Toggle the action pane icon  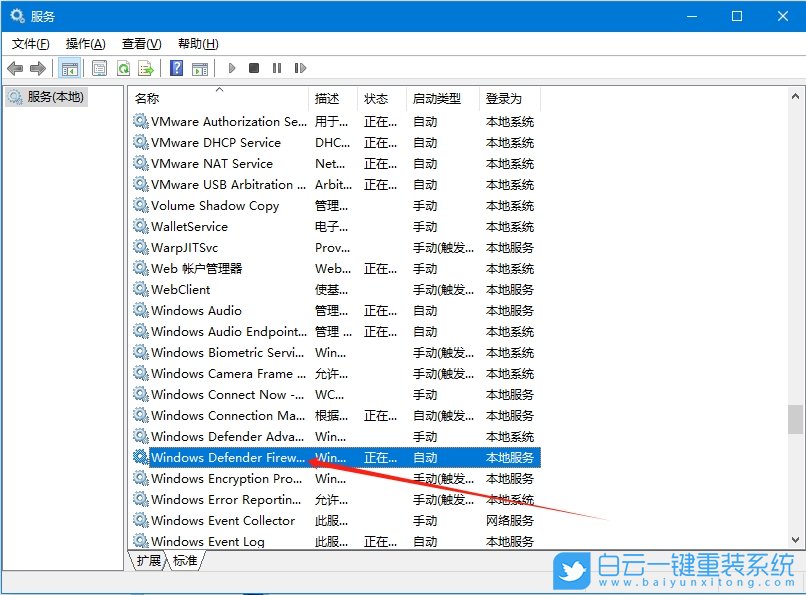[200, 67]
